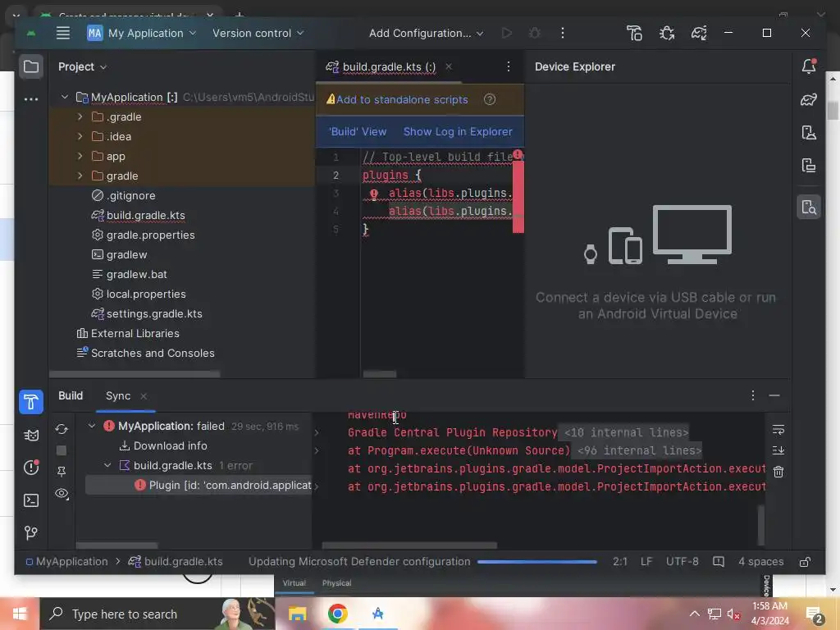
Task: Switch to Physical tab behind the window
Action: (x=336, y=583)
